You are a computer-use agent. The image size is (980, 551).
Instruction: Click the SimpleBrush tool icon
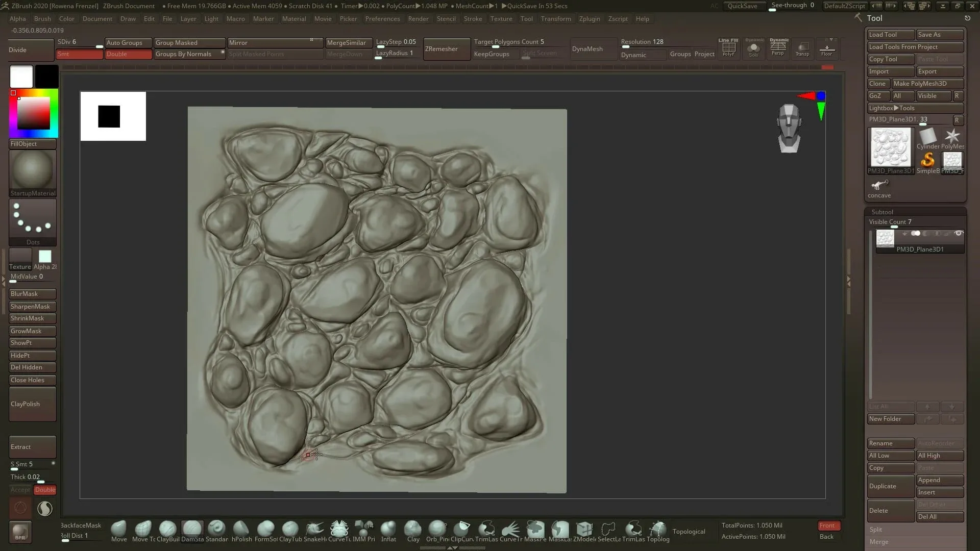pyautogui.click(x=927, y=161)
